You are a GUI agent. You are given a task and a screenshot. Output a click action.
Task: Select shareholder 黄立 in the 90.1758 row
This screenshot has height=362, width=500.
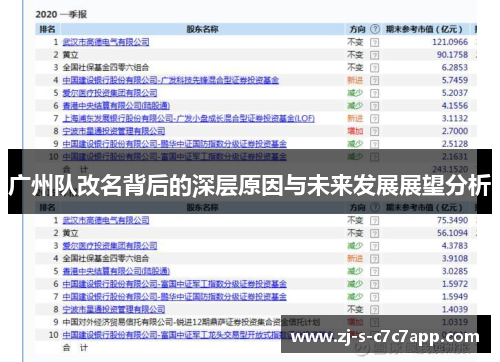tap(70, 55)
